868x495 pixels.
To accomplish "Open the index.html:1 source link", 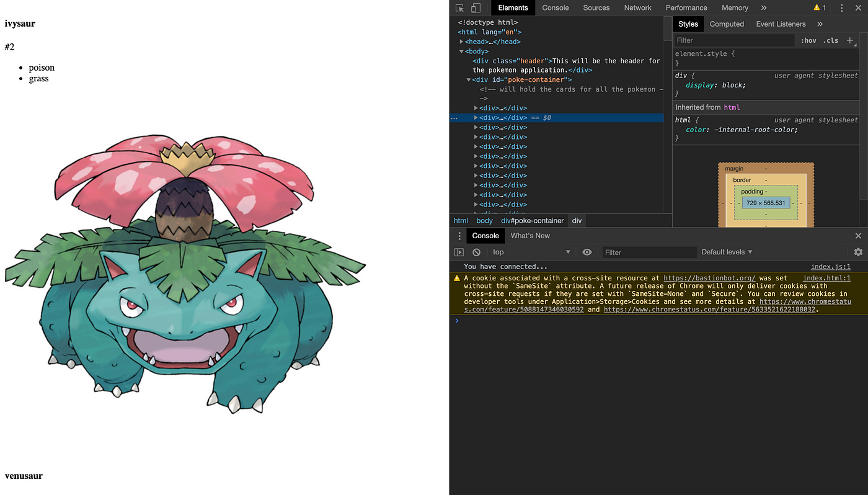I will (826, 279).
